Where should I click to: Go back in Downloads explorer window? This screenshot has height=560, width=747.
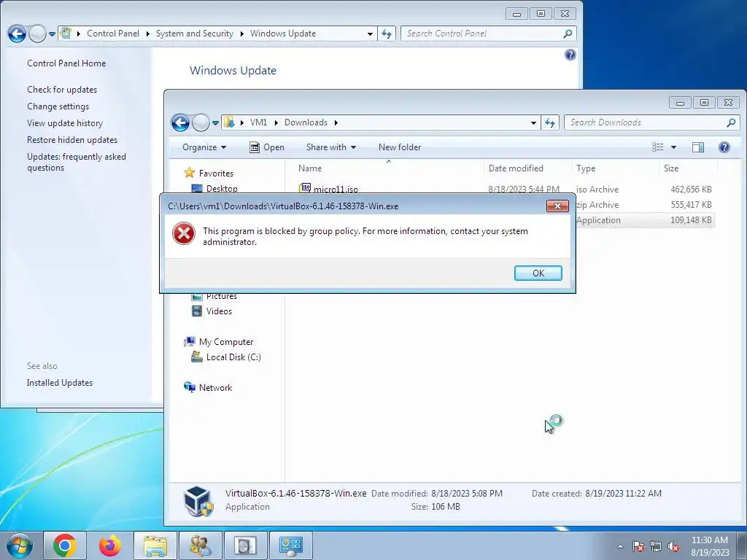181,122
